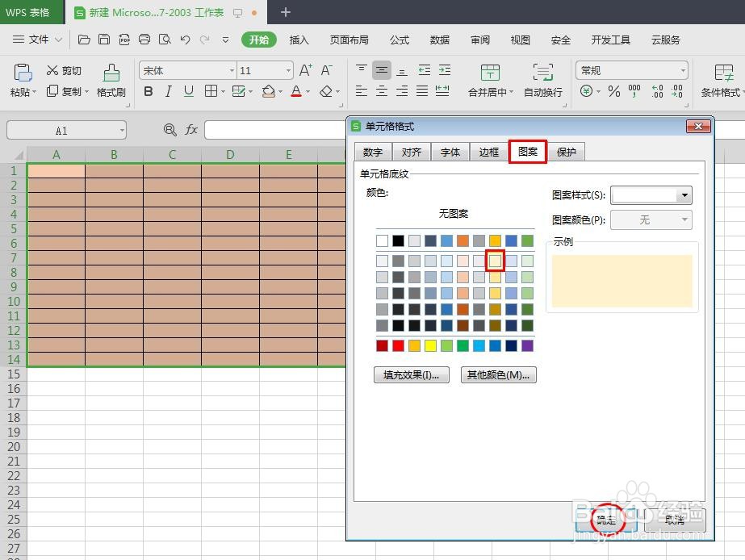
Task: Click the 填充效果(I) button
Action: pyautogui.click(x=412, y=374)
